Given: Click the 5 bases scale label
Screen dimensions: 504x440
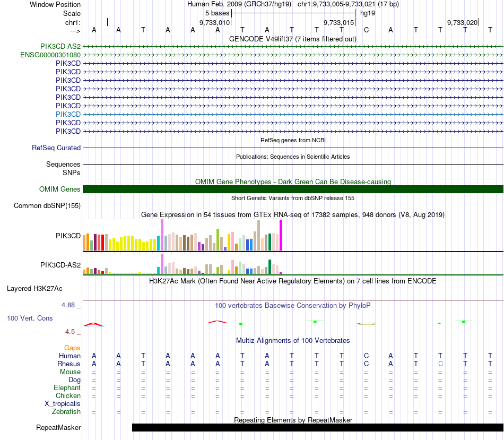Looking at the screenshot, I should click(218, 13).
